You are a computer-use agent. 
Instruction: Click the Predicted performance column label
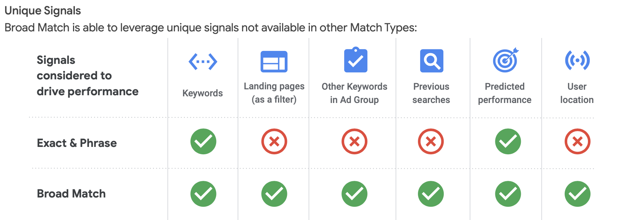tap(505, 93)
